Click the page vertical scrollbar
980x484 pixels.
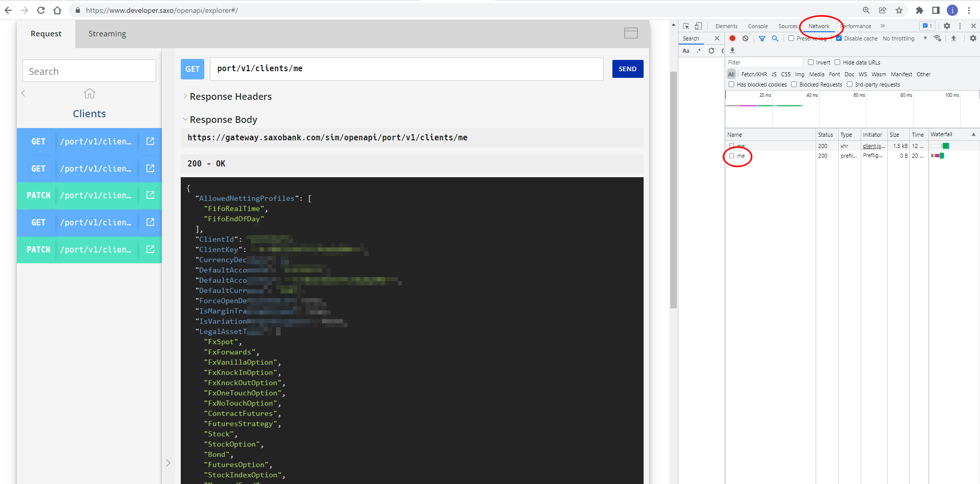click(674, 190)
